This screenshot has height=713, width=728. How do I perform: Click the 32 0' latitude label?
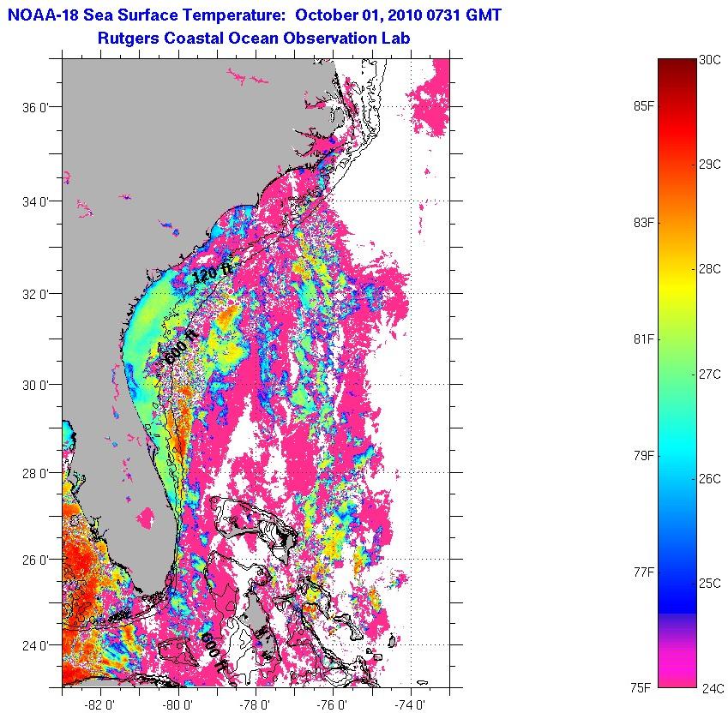(x=36, y=295)
